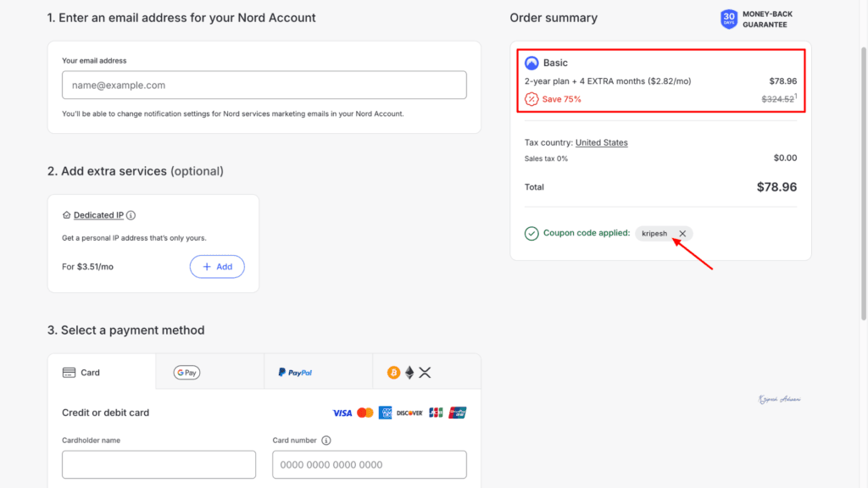Click the American Express logo
Screen dimensions: 868x488
coord(386,413)
